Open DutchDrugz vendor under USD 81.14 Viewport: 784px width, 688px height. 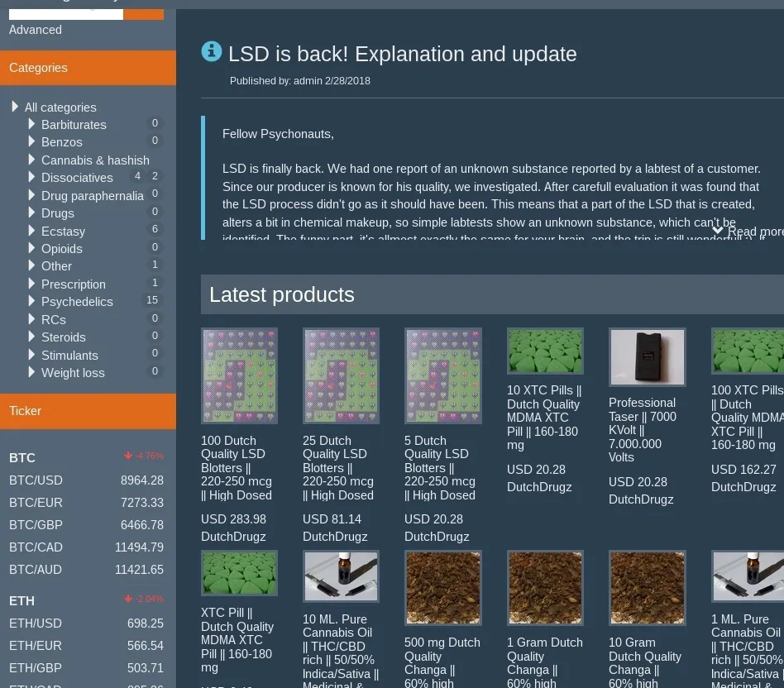[x=335, y=537]
